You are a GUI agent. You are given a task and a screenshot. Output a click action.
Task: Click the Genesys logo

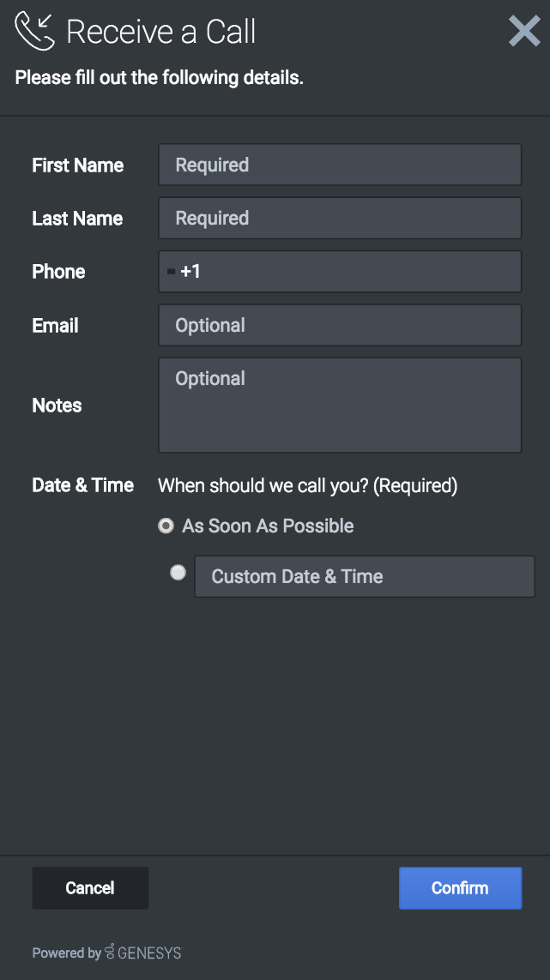pyautogui.click(x=142, y=953)
